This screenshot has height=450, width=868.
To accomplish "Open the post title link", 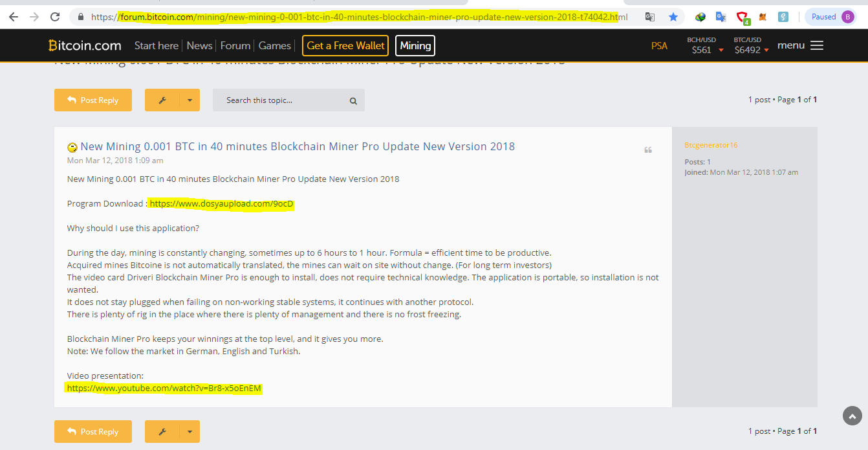I will coord(298,146).
